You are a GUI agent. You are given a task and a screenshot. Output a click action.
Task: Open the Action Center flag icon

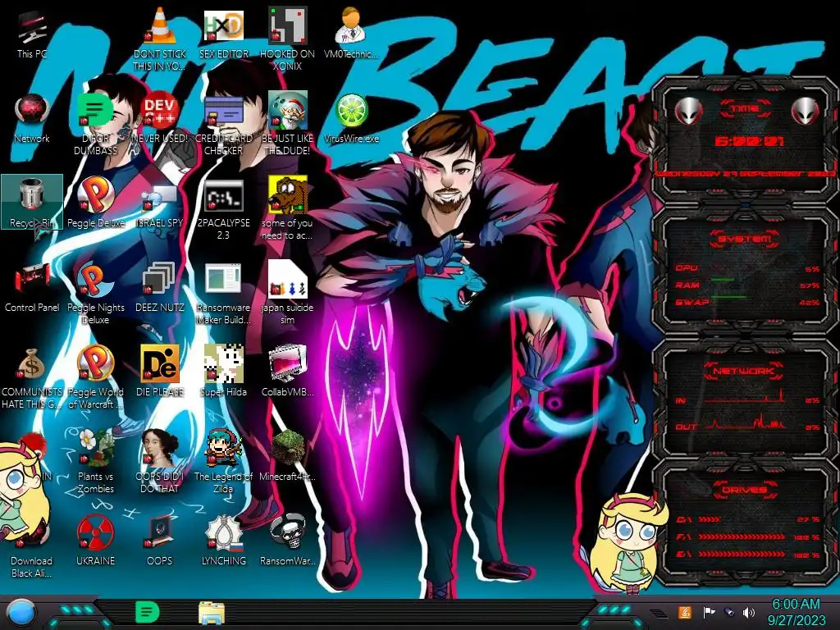coord(709,612)
